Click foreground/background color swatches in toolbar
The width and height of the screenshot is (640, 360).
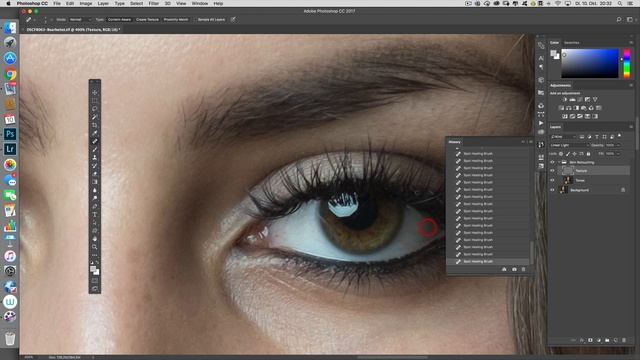tap(95, 270)
